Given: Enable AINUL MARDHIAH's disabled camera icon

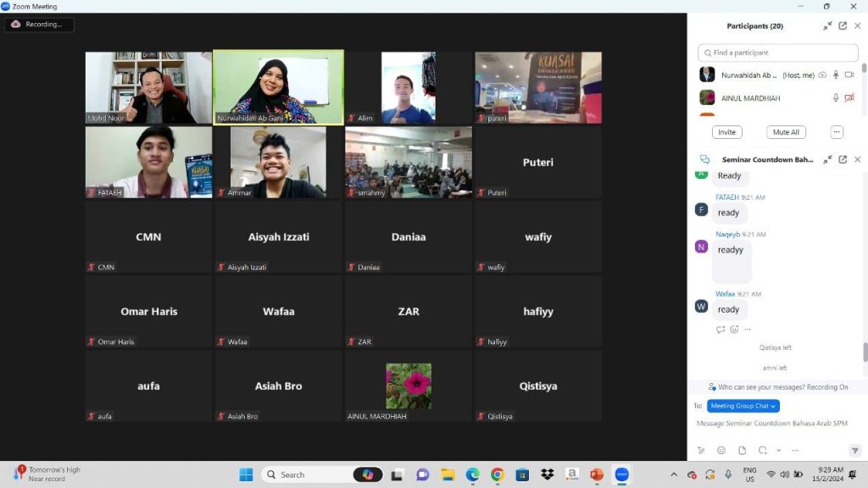Looking at the screenshot, I should coord(850,97).
